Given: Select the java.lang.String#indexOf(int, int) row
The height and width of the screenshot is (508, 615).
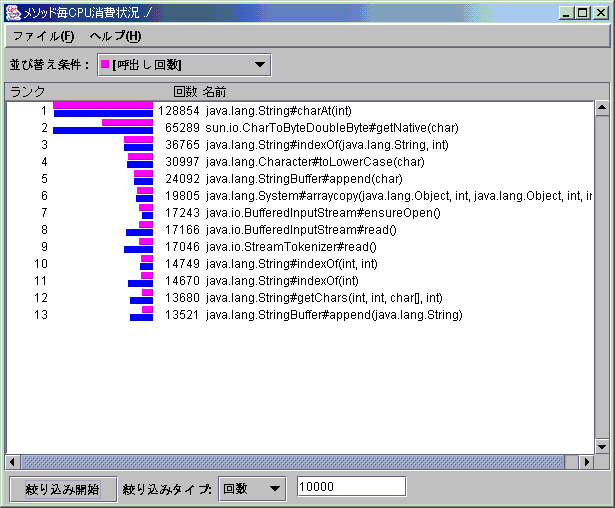Looking at the screenshot, I should (300, 264).
